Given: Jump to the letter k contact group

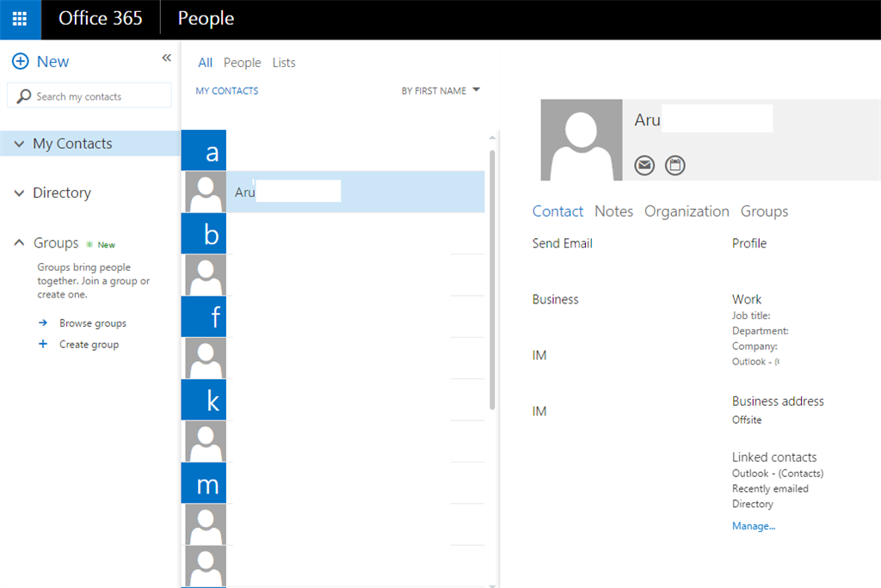Looking at the screenshot, I should click(204, 401).
